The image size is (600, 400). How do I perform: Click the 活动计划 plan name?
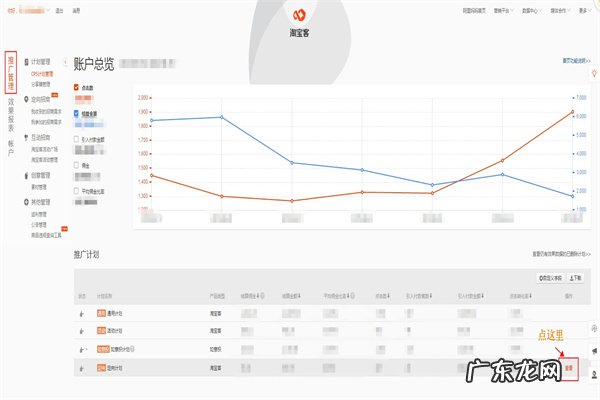coord(115,331)
